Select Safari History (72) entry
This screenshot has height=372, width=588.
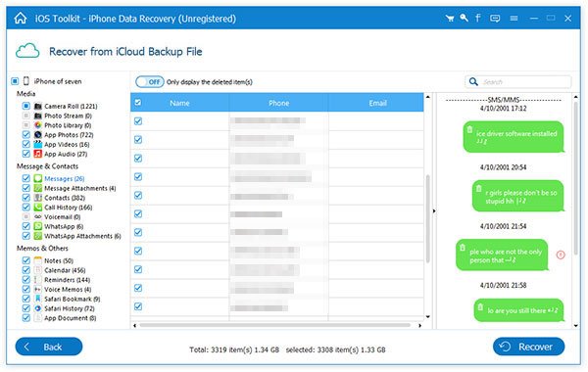pyautogui.click(x=70, y=308)
